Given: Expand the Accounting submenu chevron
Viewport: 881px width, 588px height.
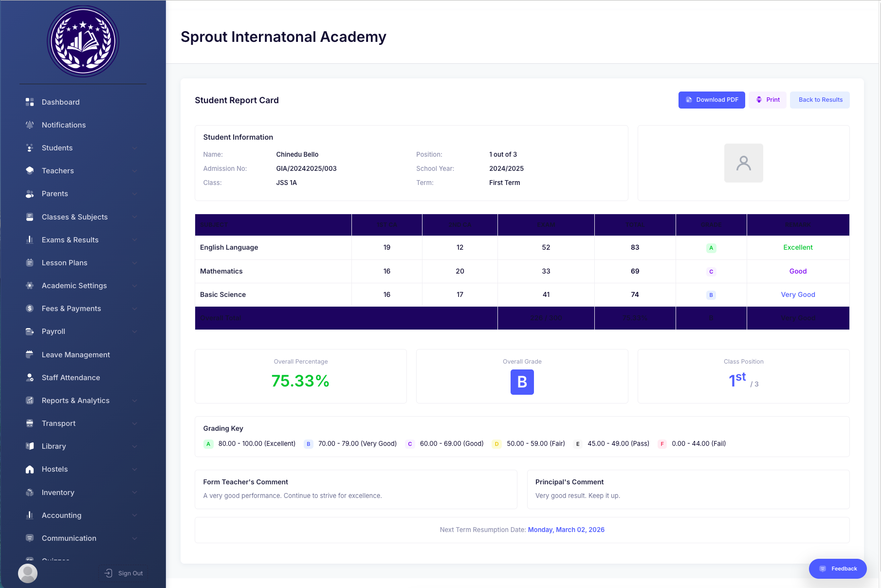Looking at the screenshot, I should click(134, 515).
